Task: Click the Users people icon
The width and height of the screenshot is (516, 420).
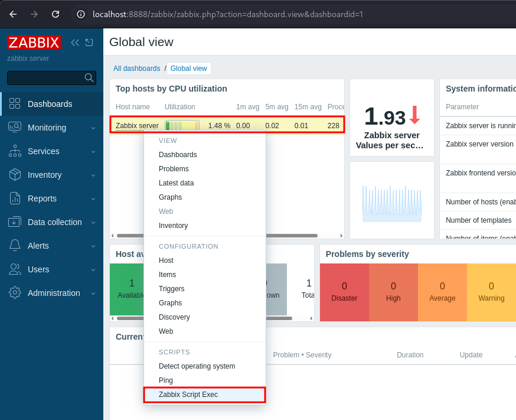Action: (x=15, y=269)
